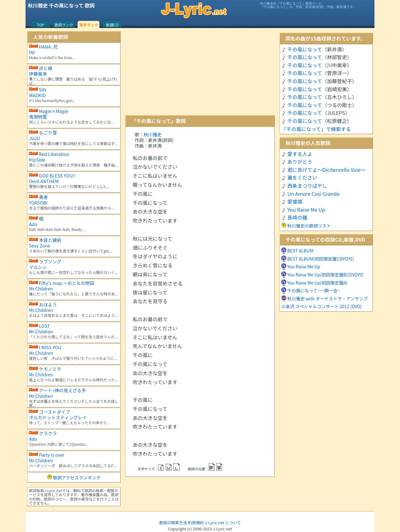Click exclamation icon beside 歌詞アクセスランキング
This screenshot has width=400, height=532.
[50, 477]
